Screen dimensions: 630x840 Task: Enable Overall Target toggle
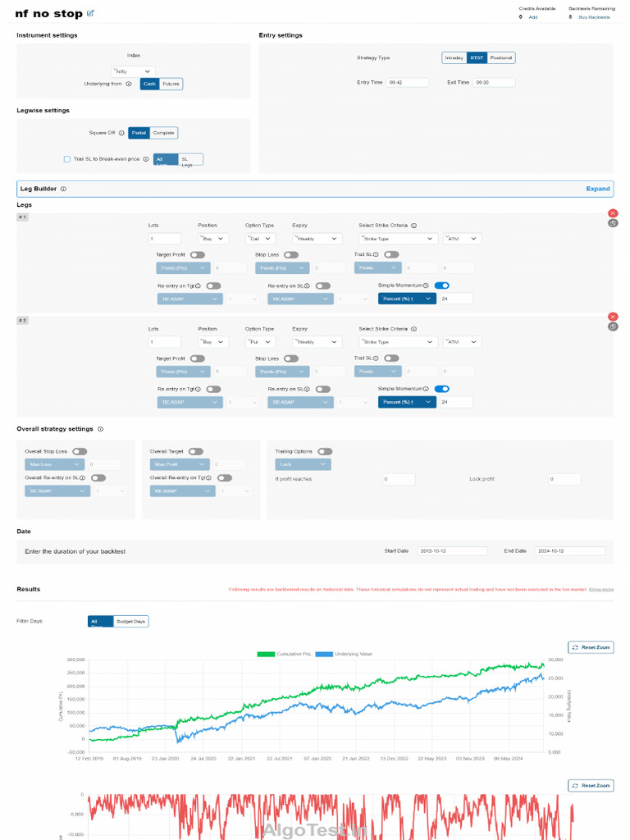(x=195, y=452)
